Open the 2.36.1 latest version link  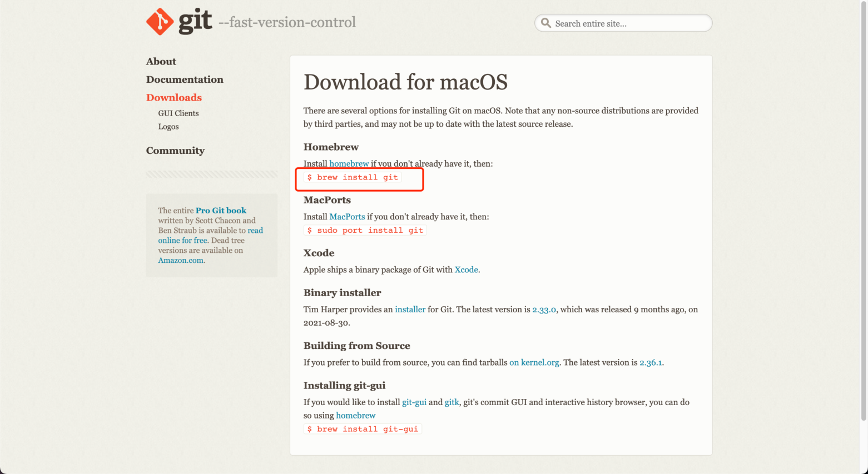click(651, 362)
